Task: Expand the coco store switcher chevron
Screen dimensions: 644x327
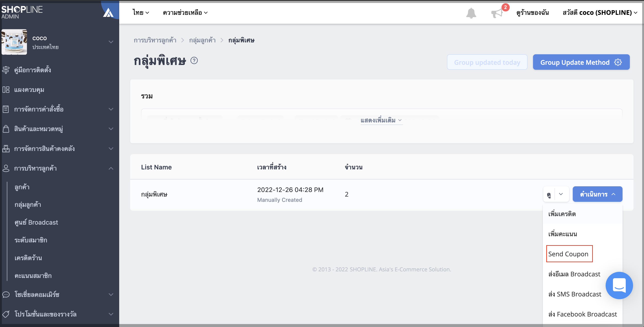Action: (x=111, y=42)
